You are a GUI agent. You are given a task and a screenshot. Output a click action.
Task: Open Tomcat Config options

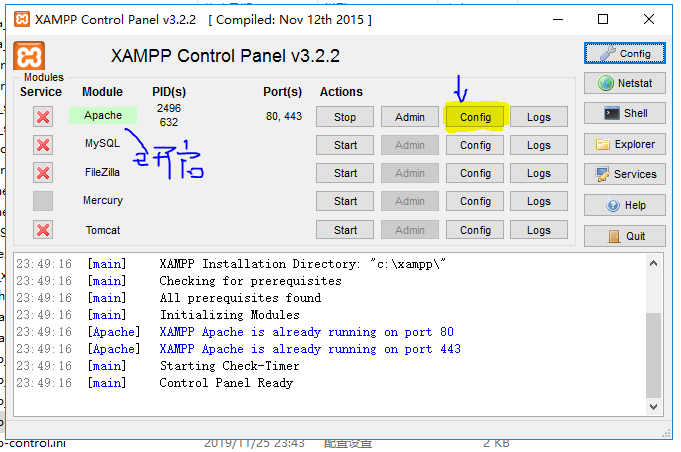(x=475, y=230)
